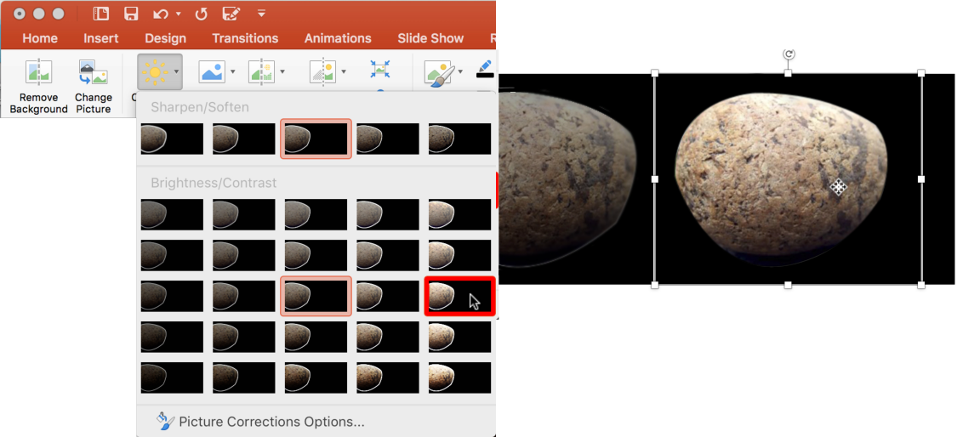
Task: Apply Brightness +20% Contrast 0% preset
Action: pos(388,296)
